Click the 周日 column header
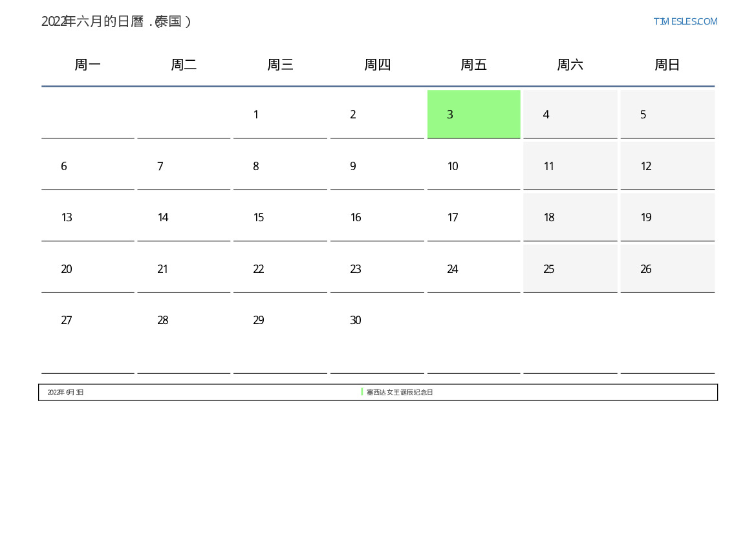756x535 pixels. pyautogui.click(x=667, y=65)
